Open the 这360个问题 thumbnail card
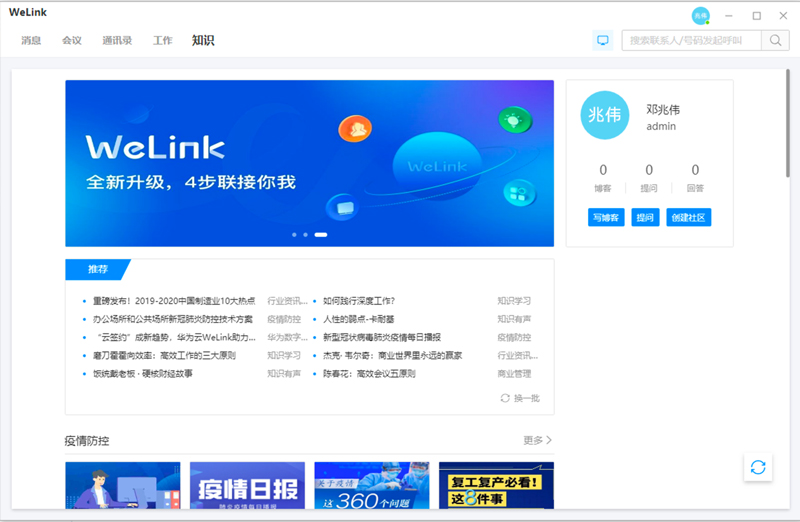 (x=372, y=485)
